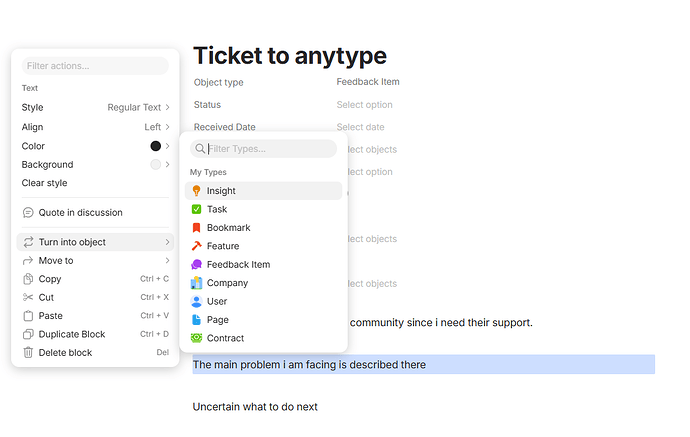Choose the Page type
690x437 pixels.
[263, 320]
